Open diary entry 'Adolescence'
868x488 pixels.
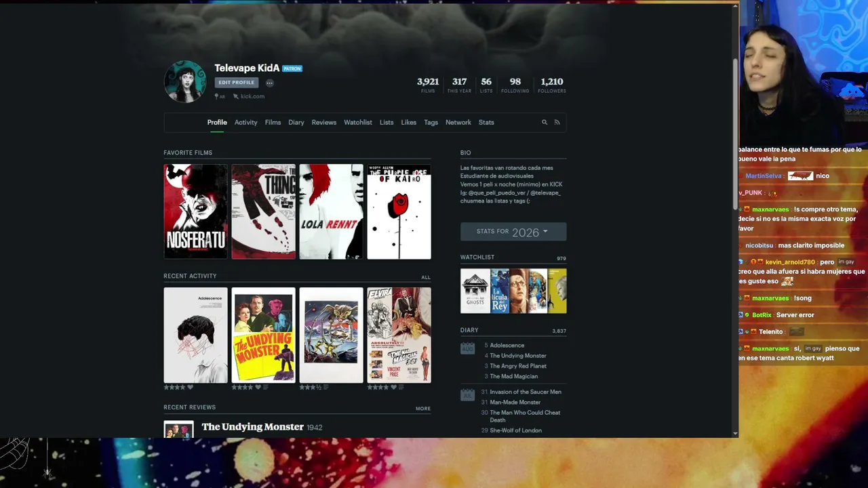click(507, 346)
